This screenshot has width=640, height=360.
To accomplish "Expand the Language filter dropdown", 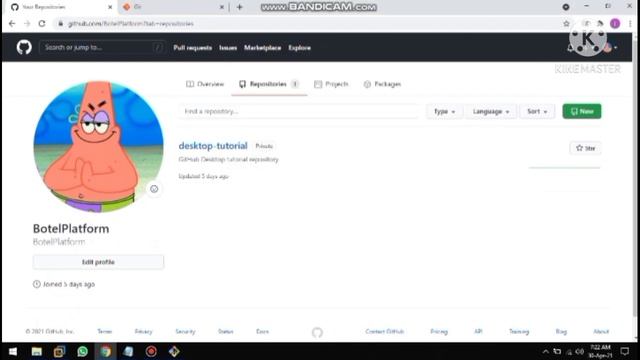I will pyautogui.click(x=491, y=111).
